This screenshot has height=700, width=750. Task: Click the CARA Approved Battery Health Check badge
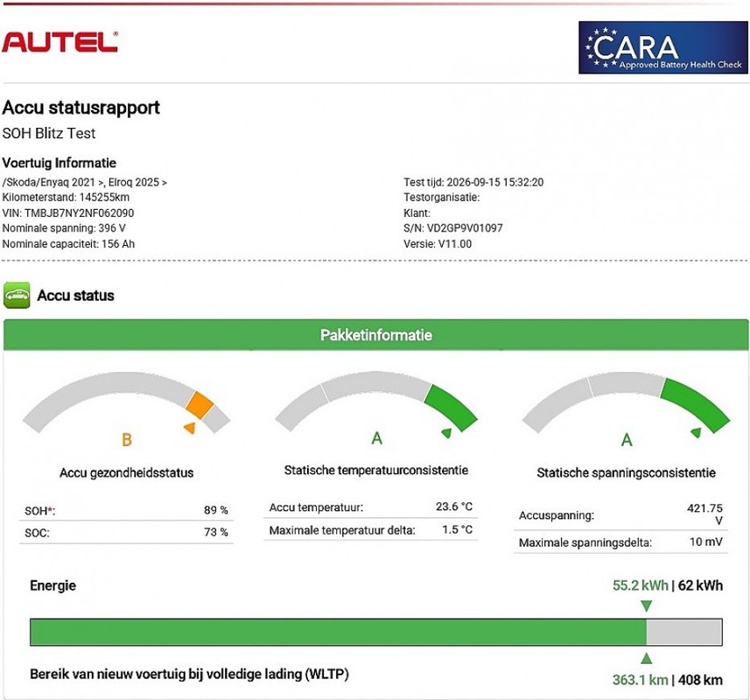pyautogui.click(x=663, y=47)
